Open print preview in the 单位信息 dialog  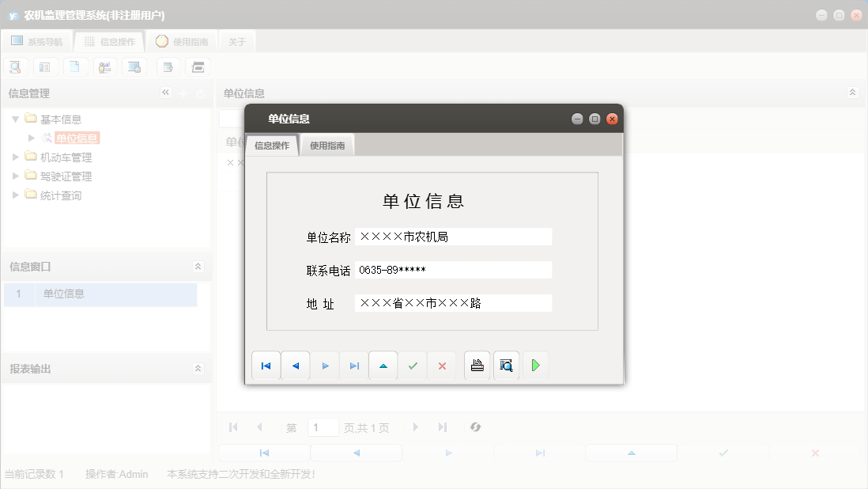506,365
